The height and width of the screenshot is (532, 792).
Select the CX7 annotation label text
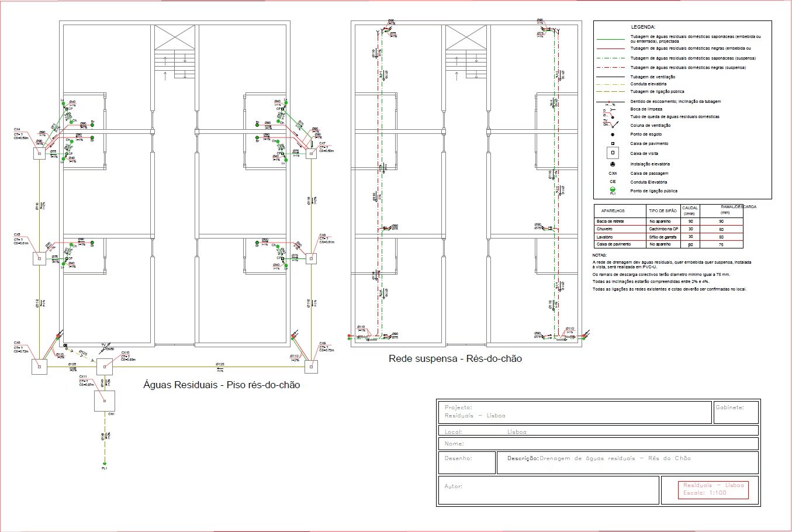(x=327, y=147)
